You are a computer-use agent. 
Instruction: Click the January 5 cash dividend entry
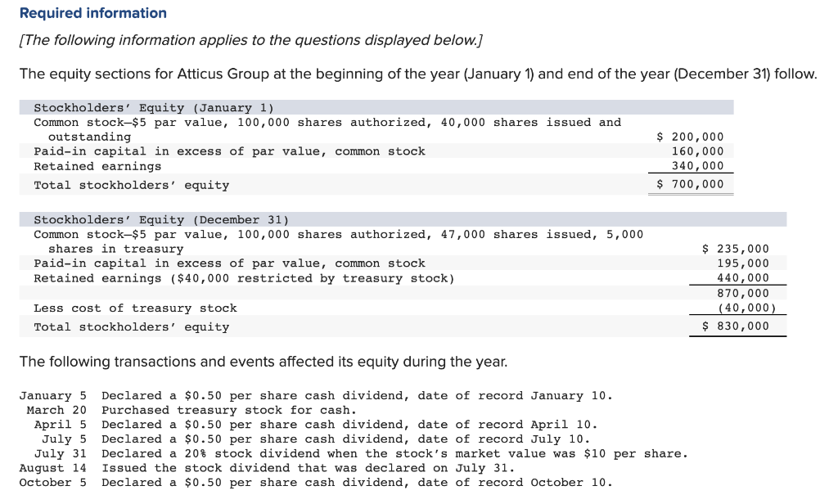pos(316,396)
